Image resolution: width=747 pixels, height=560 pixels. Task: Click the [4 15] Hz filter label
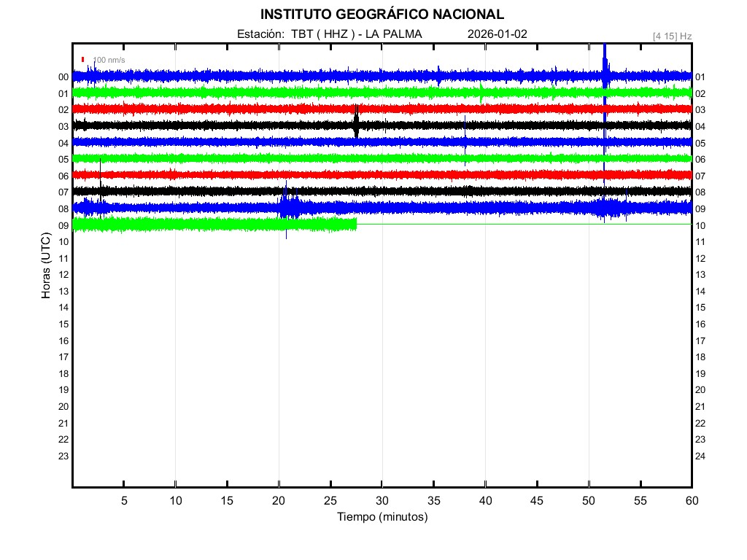pyautogui.click(x=672, y=35)
